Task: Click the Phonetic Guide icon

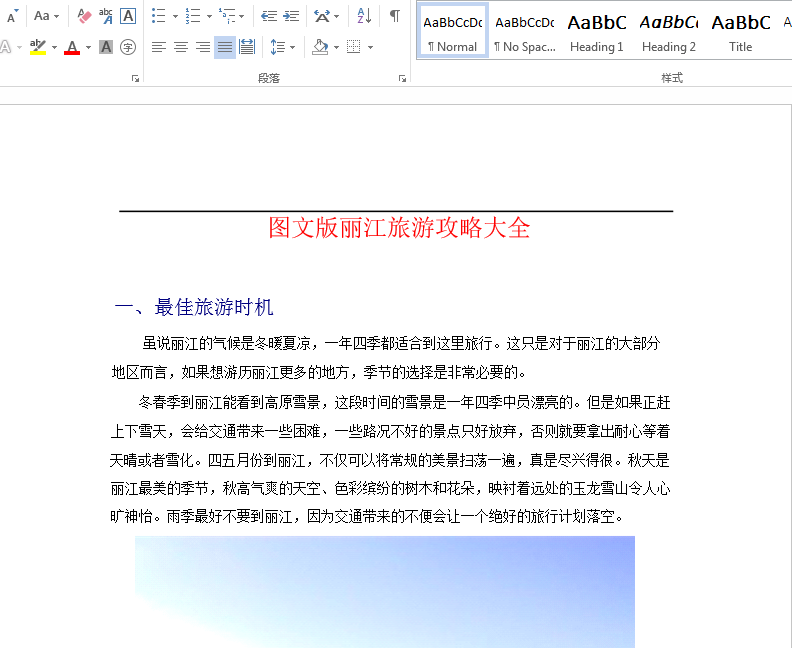Action: tap(106, 16)
